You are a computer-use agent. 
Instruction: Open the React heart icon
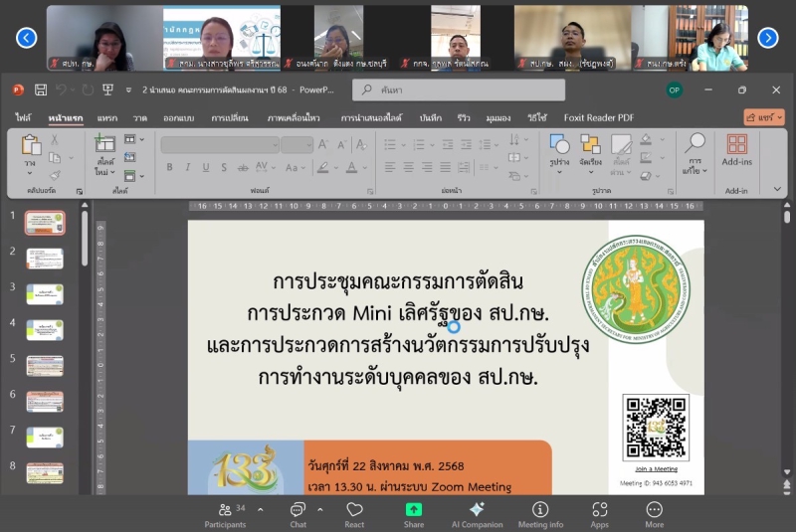(x=354, y=512)
